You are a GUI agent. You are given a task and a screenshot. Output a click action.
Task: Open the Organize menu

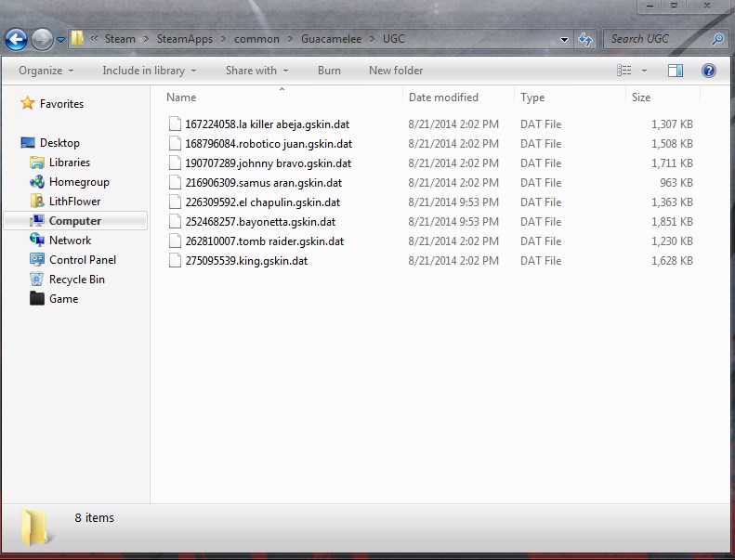tap(46, 71)
